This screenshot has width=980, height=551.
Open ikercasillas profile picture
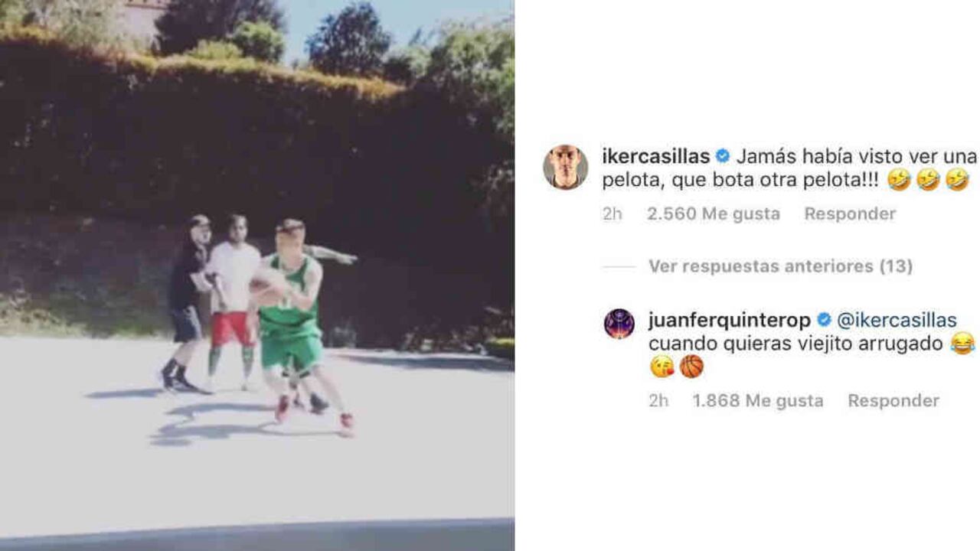[566, 167]
